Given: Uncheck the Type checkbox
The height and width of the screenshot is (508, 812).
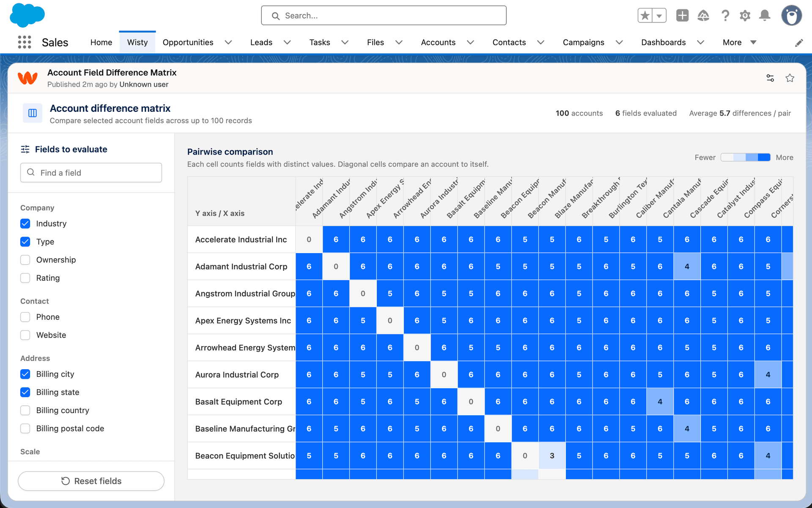Looking at the screenshot, I should (x=25, y=242).
